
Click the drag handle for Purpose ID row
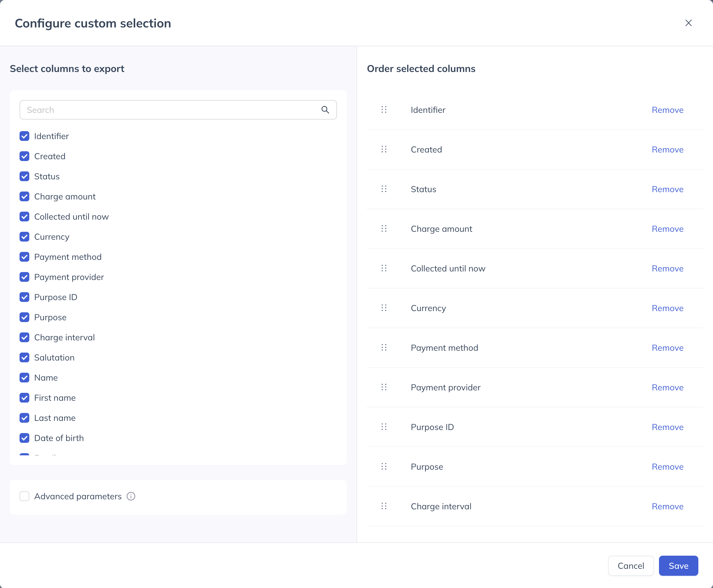tap(384, 427)
